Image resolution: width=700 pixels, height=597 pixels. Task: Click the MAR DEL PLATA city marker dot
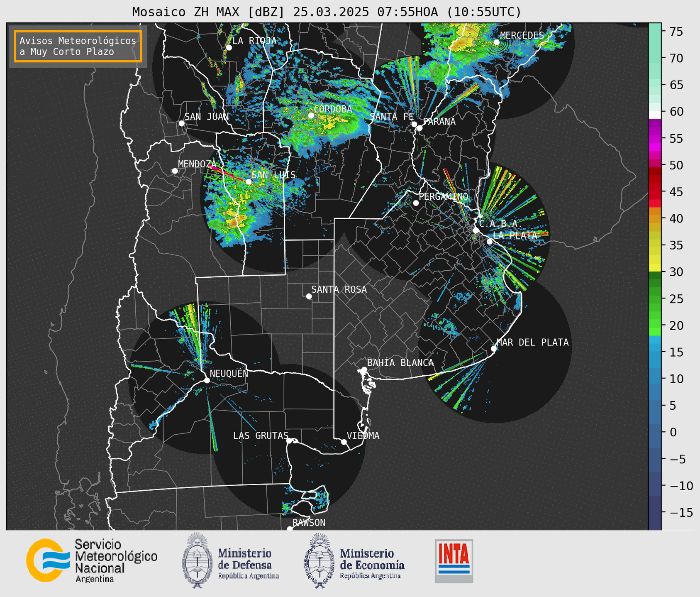pos(493,349)
